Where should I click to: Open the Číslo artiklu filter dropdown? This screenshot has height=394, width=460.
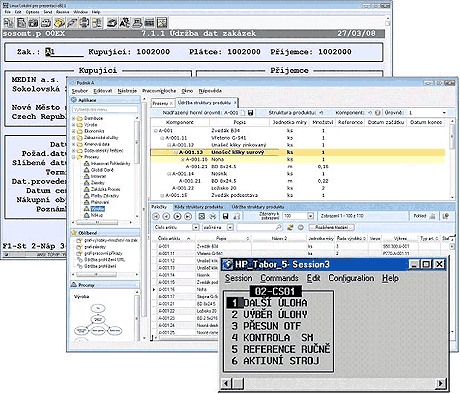pyautogui.click(x=196, y=227)
